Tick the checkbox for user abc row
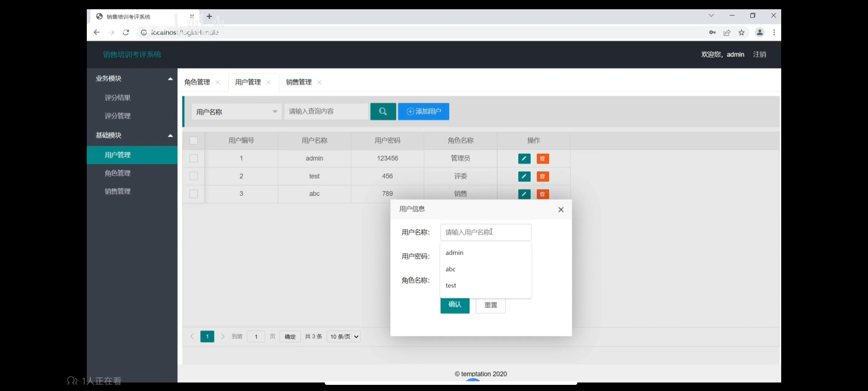The height and width of the screenshot is (391, 868). 193,194
